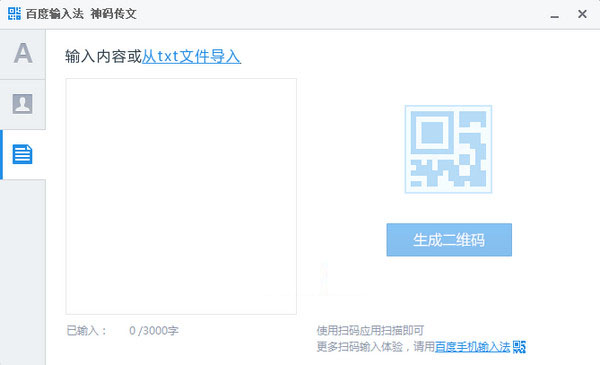Viewport: 600px width, 365px height.
Task: Click the 百度输入法 神码传文 title text
Action: tap(81, 14)
